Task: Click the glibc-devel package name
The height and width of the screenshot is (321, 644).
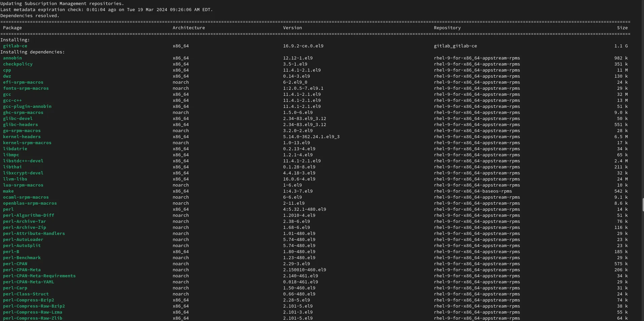Action: pos(18,119)
